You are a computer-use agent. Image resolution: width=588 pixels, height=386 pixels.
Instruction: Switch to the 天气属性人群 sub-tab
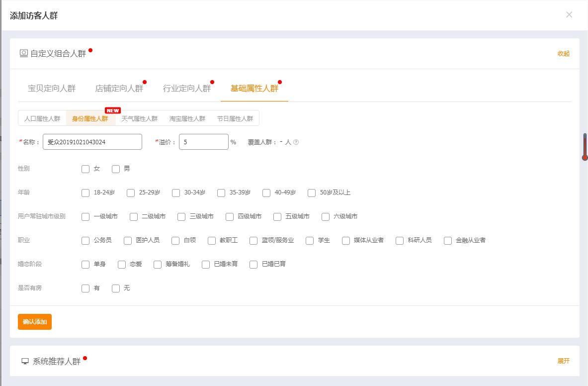139,118
